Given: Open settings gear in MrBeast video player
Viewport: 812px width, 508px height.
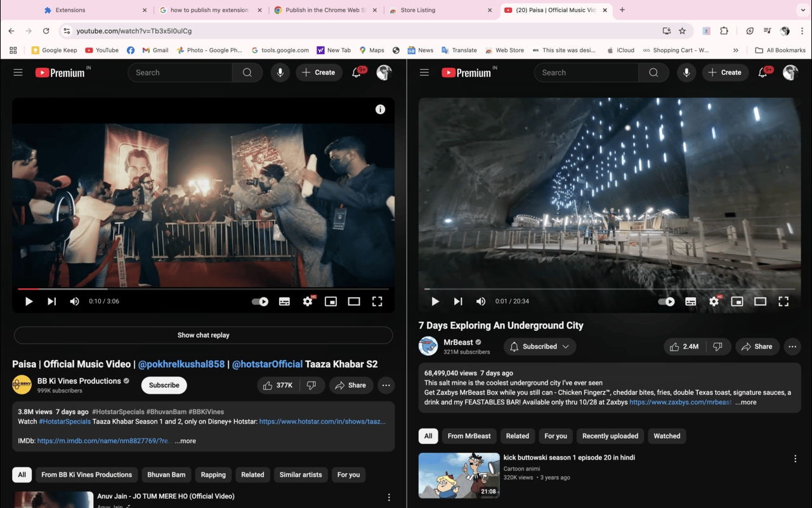Looking at the screenshot, I should point(714,302).
